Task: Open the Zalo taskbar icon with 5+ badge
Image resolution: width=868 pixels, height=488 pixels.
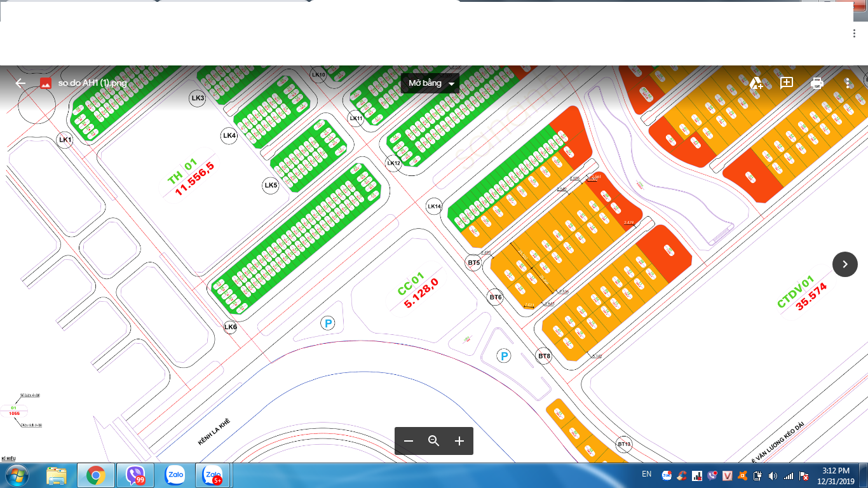Action: tap(213, 475)
